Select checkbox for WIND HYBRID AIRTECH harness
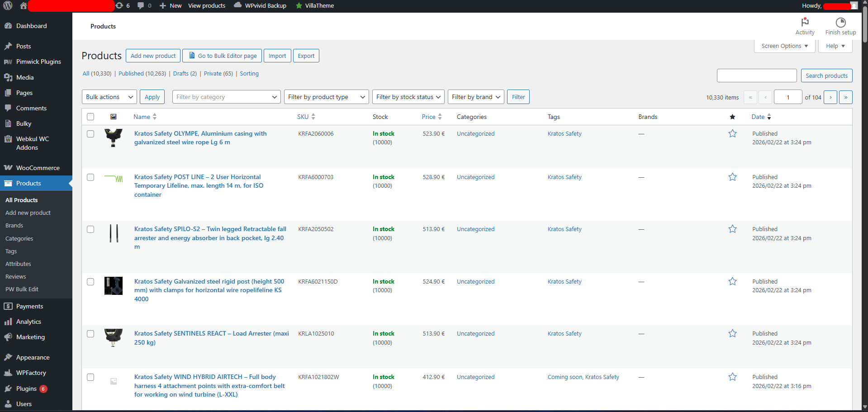Viewport: 868px width, 412px height. 90,377
